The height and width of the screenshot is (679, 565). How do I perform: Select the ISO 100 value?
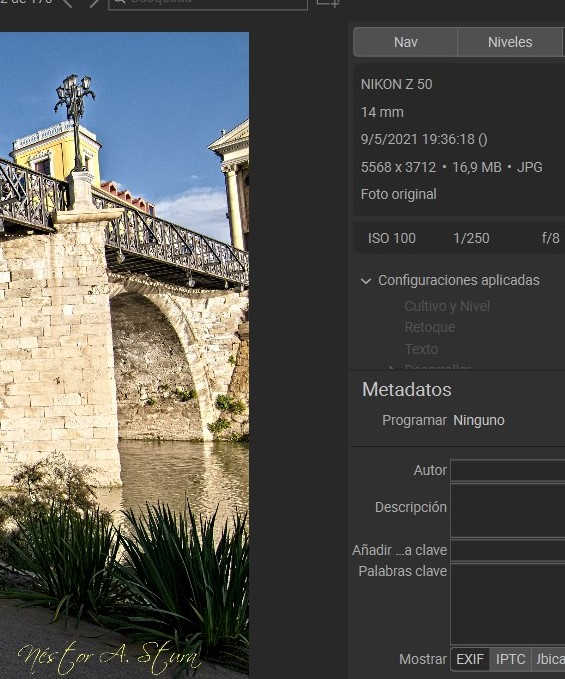point(391,238)
